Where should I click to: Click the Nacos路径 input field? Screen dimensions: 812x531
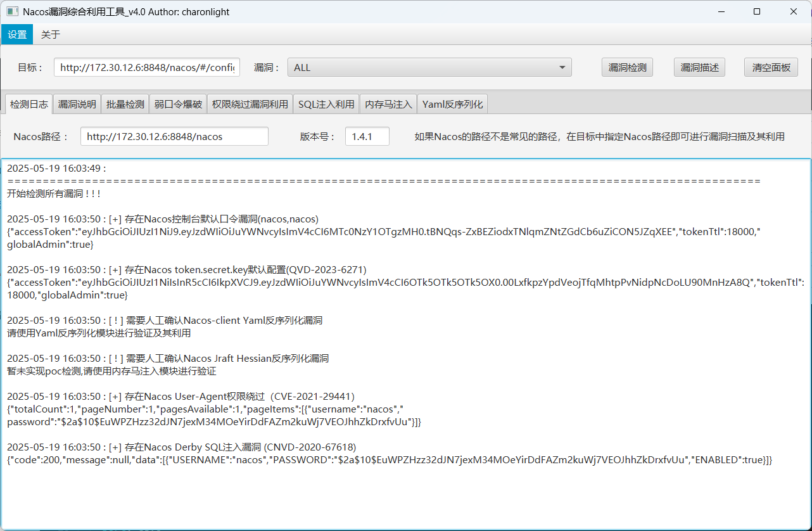tap(174, 136)
